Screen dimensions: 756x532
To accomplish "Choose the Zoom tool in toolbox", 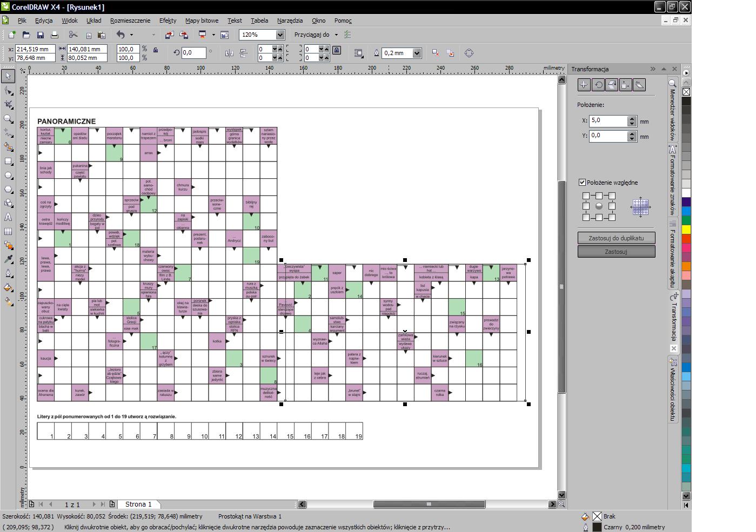I will click(8, 119).
